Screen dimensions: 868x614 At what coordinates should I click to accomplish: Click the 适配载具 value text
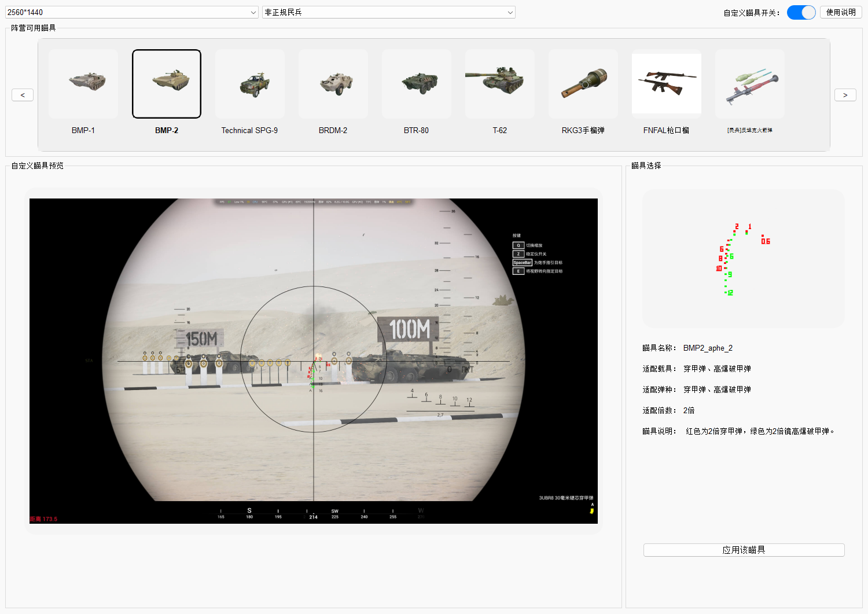click(x=717, y=369)
